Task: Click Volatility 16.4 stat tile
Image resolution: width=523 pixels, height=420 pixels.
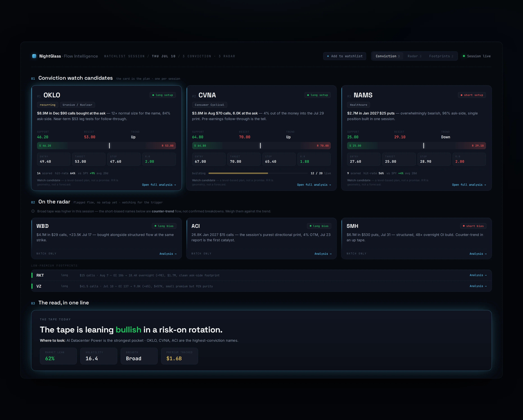Action: (99, 356)
